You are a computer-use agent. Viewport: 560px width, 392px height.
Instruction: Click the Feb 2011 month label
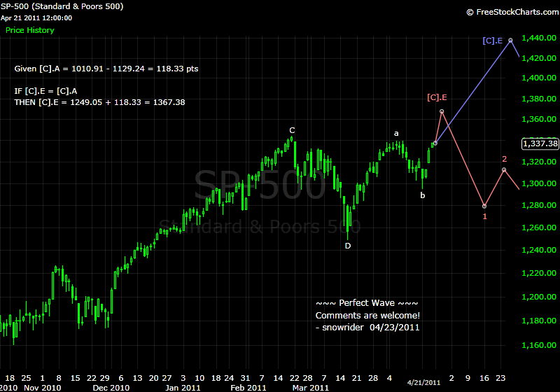click(x=248, y=388)
